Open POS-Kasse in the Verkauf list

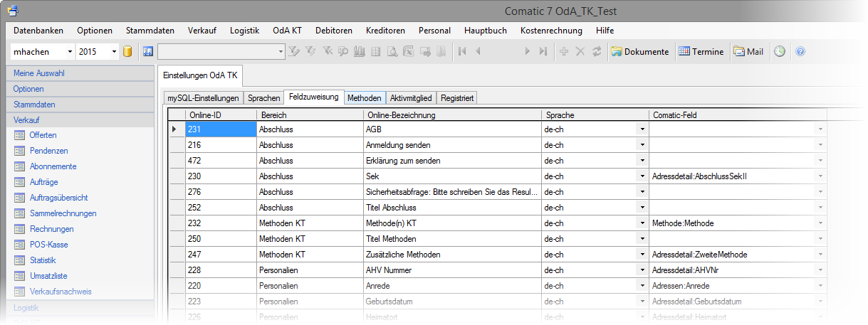(48, 245)
